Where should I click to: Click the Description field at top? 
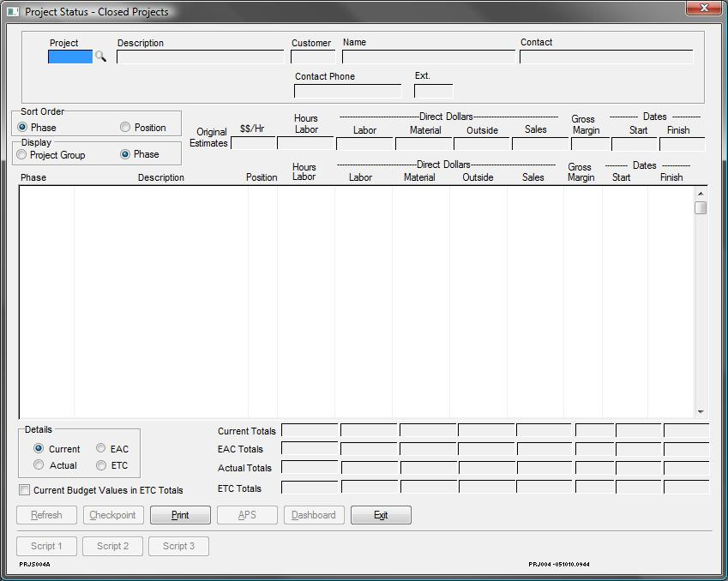(x=200, y=57)
